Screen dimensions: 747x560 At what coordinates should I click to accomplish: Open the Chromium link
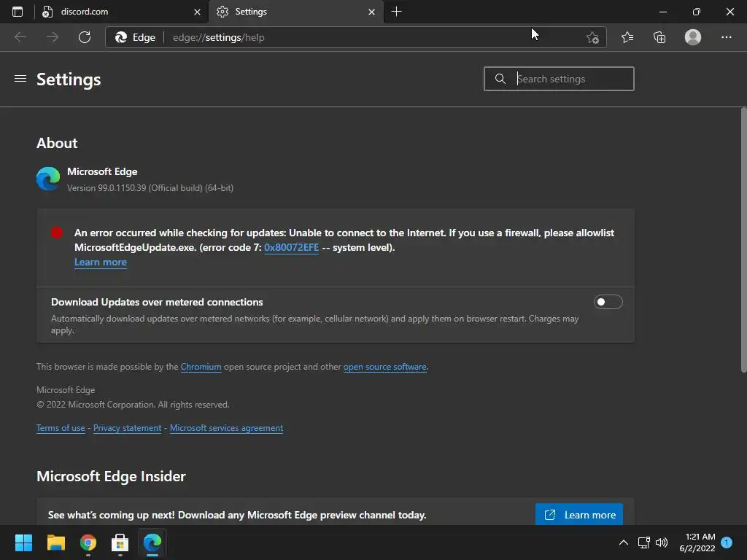pyautogui.click(x=201, y=367)
